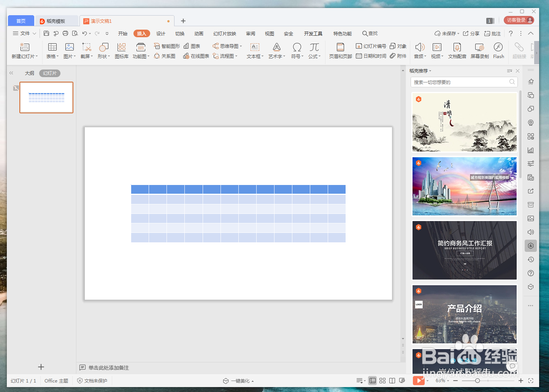The height and width of the screenshot is (392, 549).
Task: Open 关系图 relationship diagram
Action: pos(165,56)
